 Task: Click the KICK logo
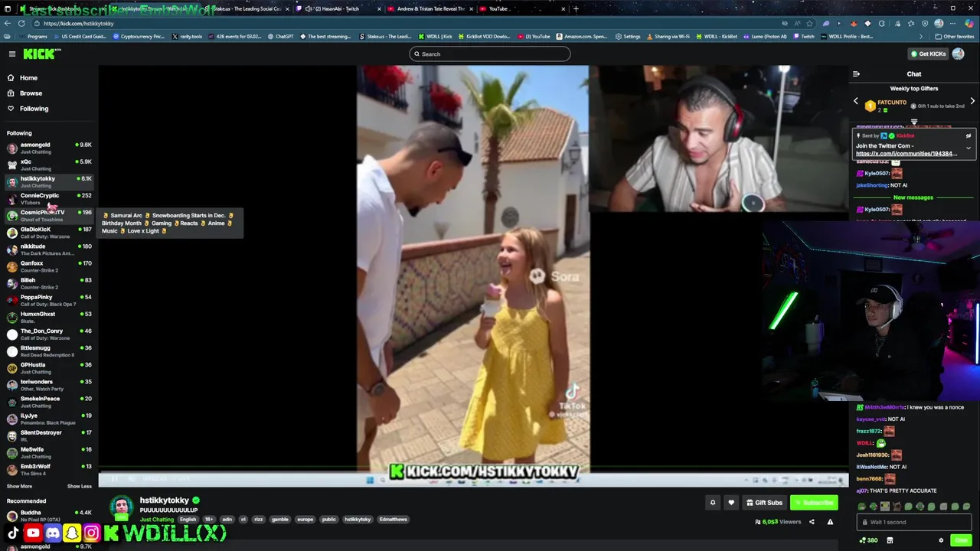(x=41, y=54)
